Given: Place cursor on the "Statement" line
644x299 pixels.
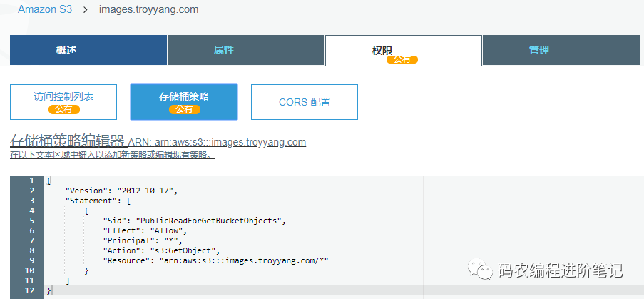Looking at the screenshot, I should coord(98,201).
